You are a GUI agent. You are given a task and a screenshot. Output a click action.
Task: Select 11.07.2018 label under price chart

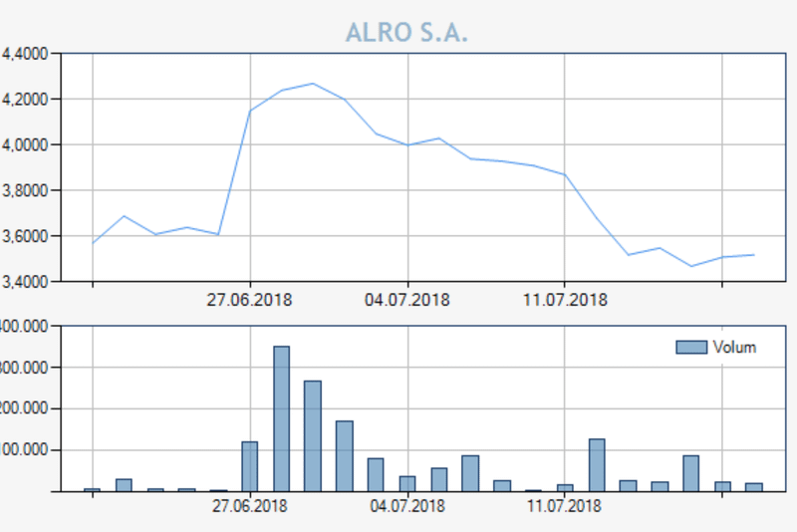pyautogui.click(x=564, y=299)
